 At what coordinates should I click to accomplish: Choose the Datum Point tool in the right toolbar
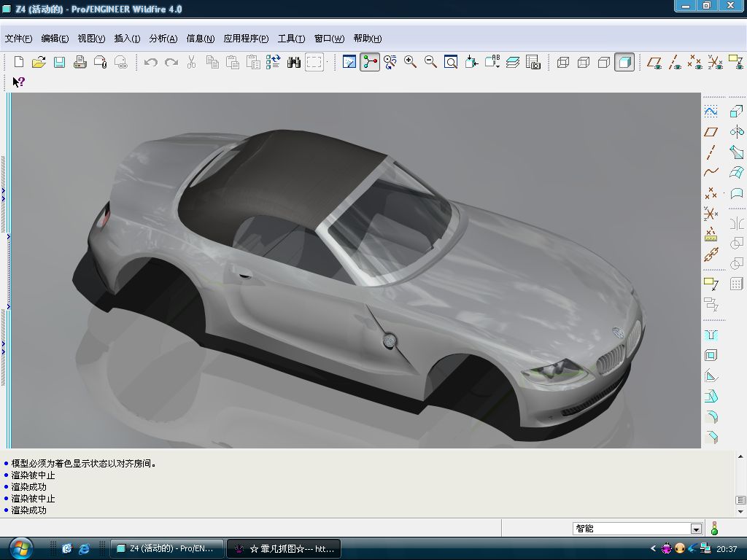[711, 192]
